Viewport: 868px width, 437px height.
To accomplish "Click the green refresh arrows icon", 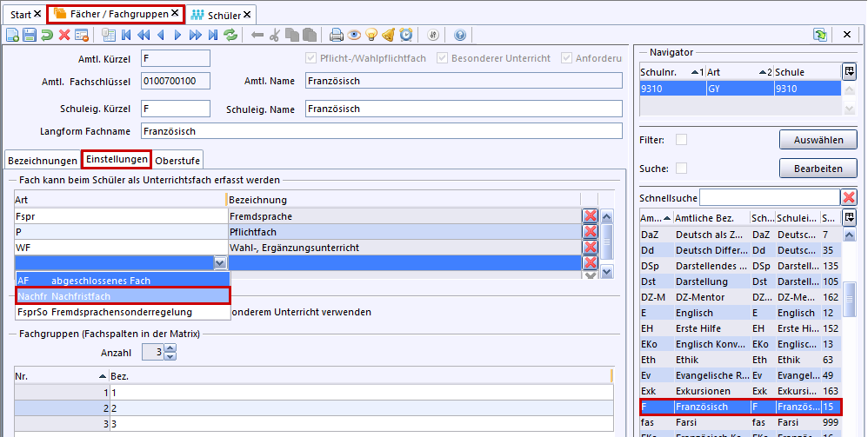I will pyautogui.click(x=230, y=35).
